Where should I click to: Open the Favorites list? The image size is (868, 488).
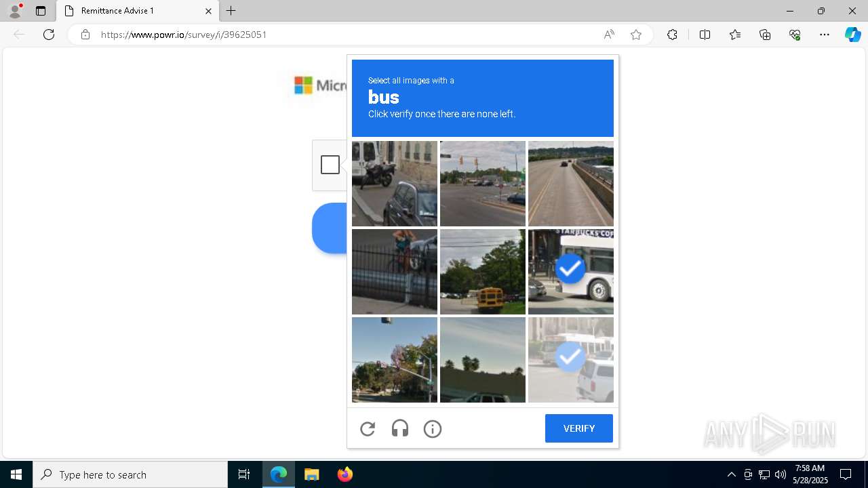coord(735,35)
